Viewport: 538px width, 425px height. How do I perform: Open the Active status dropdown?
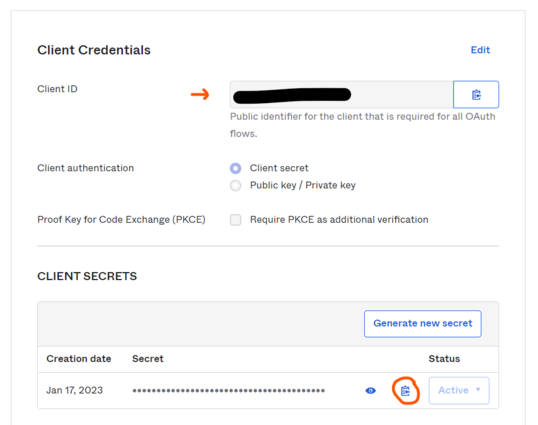(459, 391)
